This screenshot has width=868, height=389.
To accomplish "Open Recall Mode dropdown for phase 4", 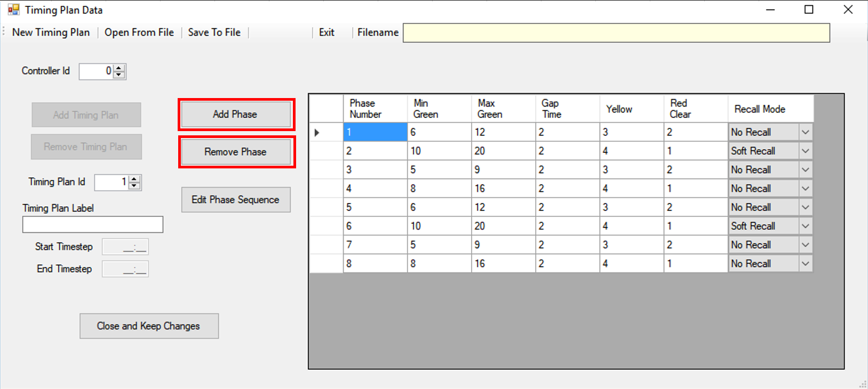I will [806, 188].
